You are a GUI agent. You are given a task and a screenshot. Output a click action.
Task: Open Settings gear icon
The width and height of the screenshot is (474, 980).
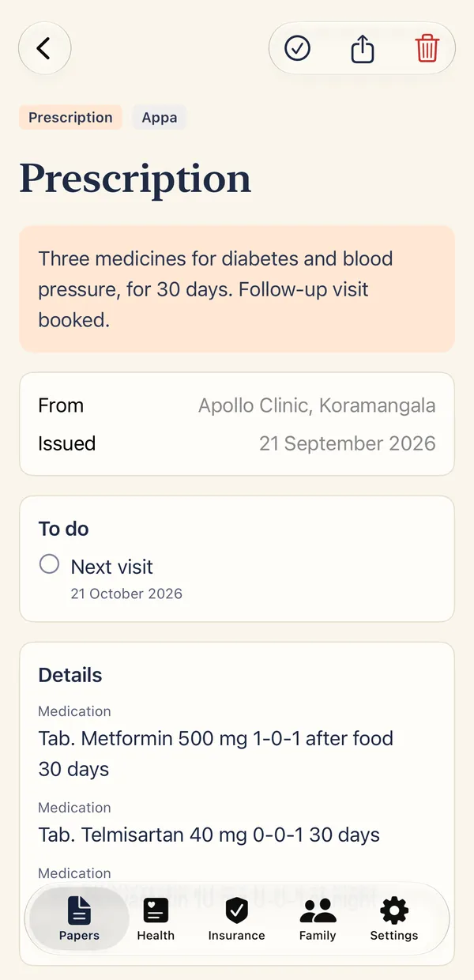[x=393, y=919]
